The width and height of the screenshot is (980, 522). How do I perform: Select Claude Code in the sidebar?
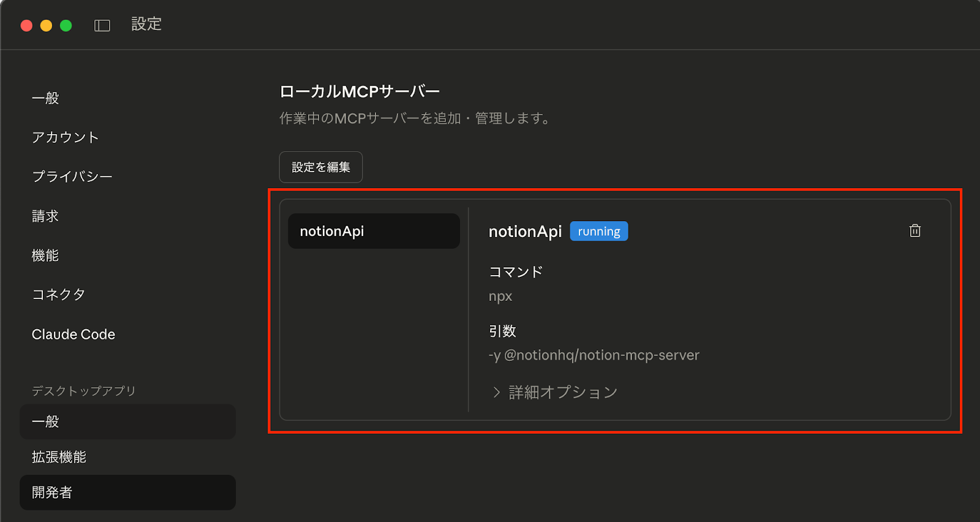[x=73, y=335]
